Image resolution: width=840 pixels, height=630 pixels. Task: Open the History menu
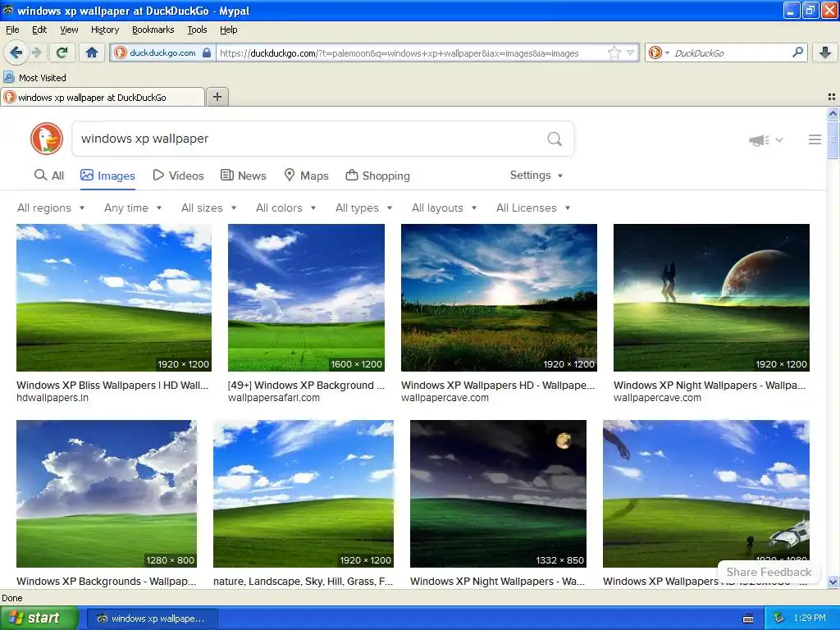(105, 30)
